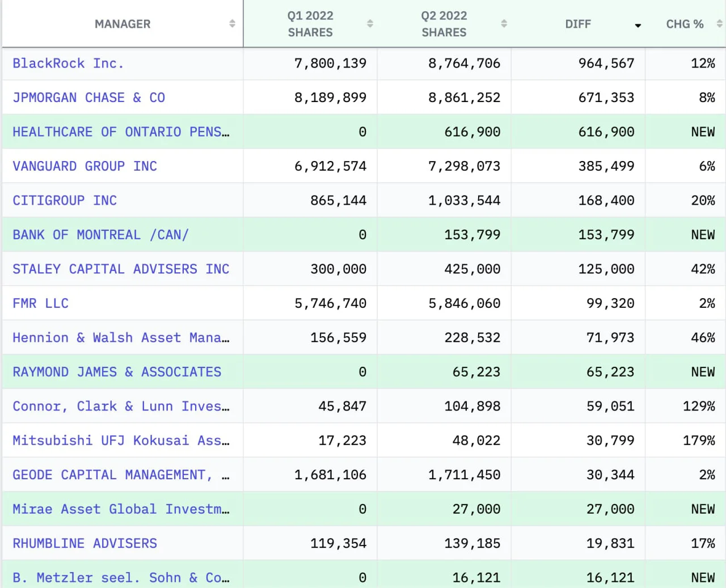Select FMR LLC diff value 99,320
The width and height of the screenshot is (726, 588).
(x=610, y=303)
